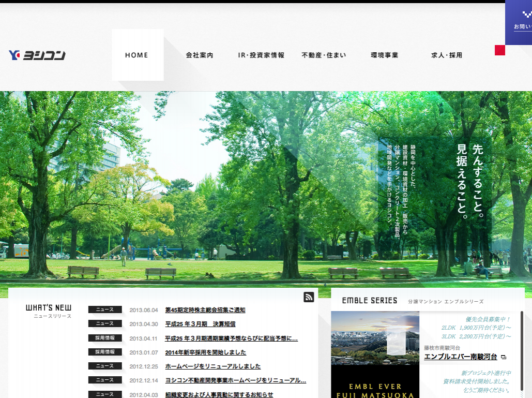532x398 pixels.
Task: Click the 採用情報 tag dated 2013.04.11
Action: [x=105, y=338]
